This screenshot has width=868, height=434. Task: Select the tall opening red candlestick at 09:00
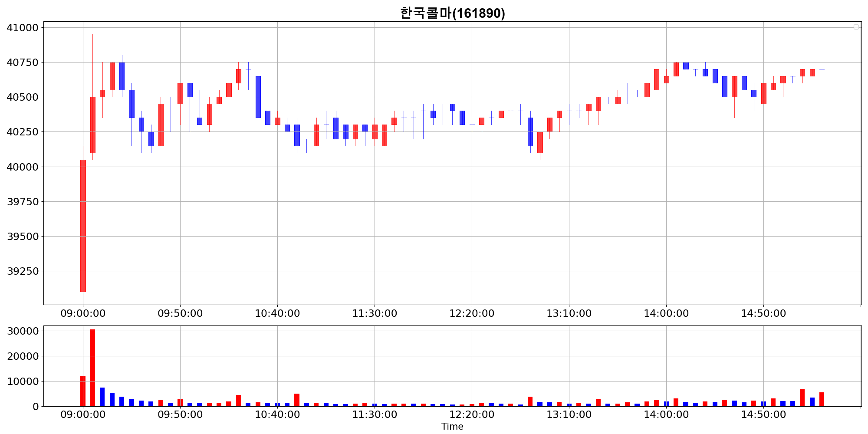(83, 226)
